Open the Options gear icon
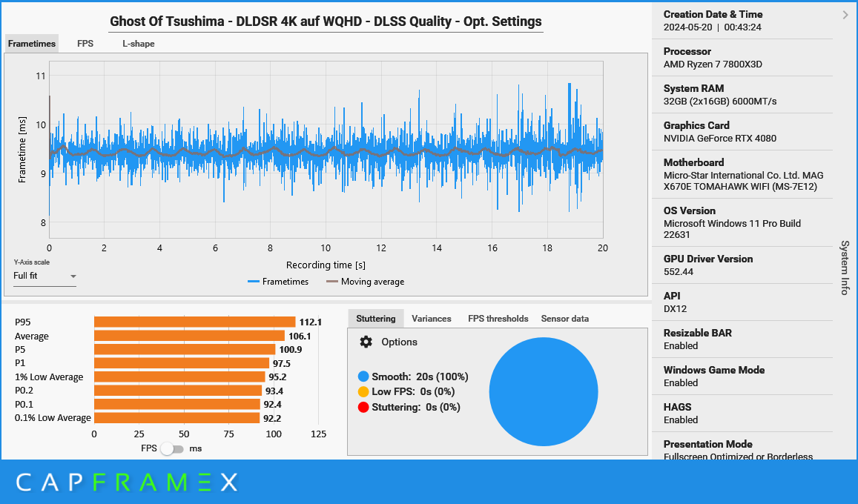 [x=366, y=342]
